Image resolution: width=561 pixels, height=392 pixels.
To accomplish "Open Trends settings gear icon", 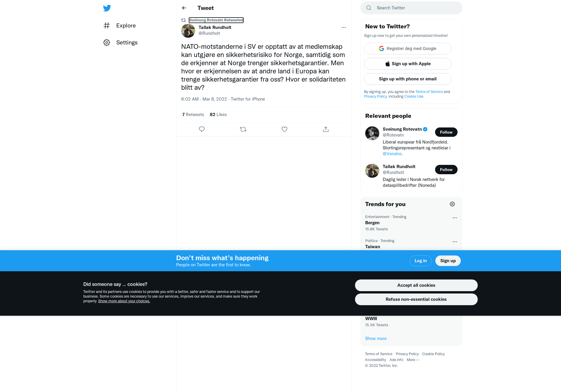I will click(x=452, y=204).
